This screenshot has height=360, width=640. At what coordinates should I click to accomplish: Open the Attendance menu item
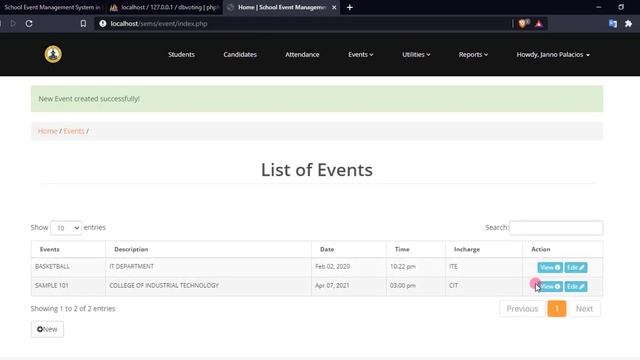[x=302, y=54]
